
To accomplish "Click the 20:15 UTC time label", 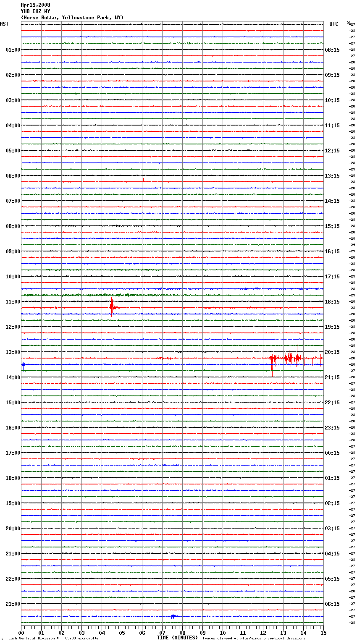I will coord(332,352).
